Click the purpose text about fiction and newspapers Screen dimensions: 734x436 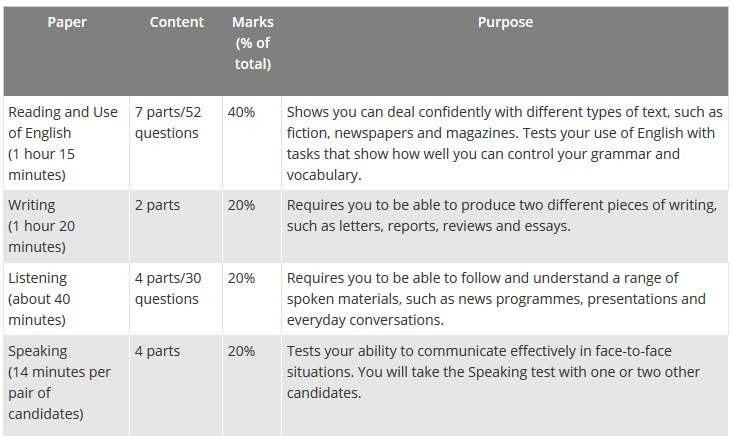click(504, 143)
